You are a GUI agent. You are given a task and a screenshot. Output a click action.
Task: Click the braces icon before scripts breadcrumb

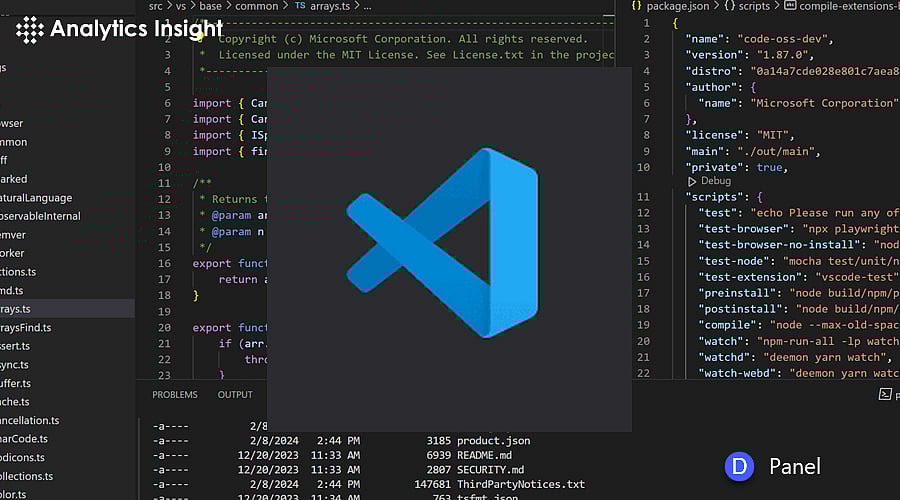coord(730,6)
